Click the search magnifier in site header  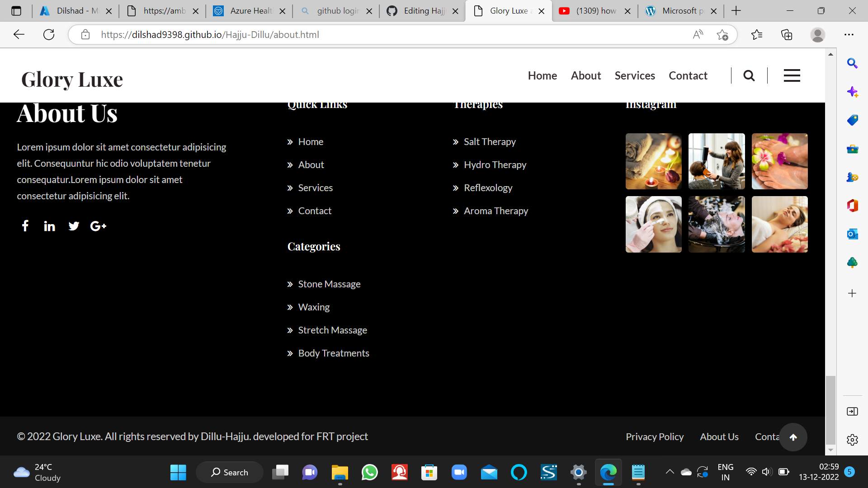coord(749,75)
